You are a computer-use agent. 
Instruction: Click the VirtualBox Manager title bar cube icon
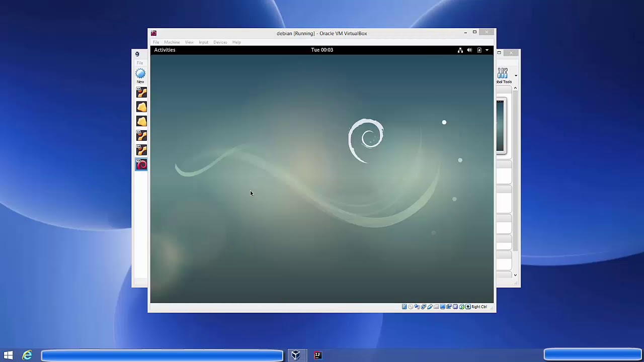click(x=137, y=54)
